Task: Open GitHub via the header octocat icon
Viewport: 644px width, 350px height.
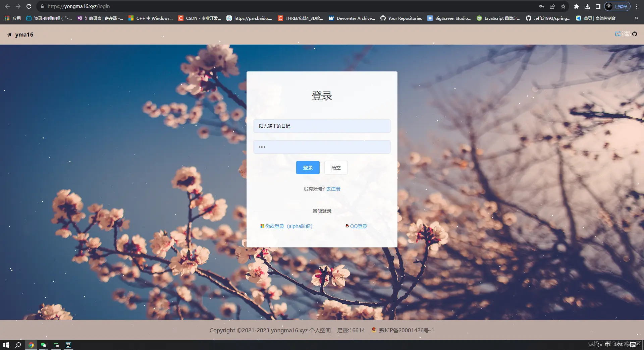Action: (x=635, y=34)
